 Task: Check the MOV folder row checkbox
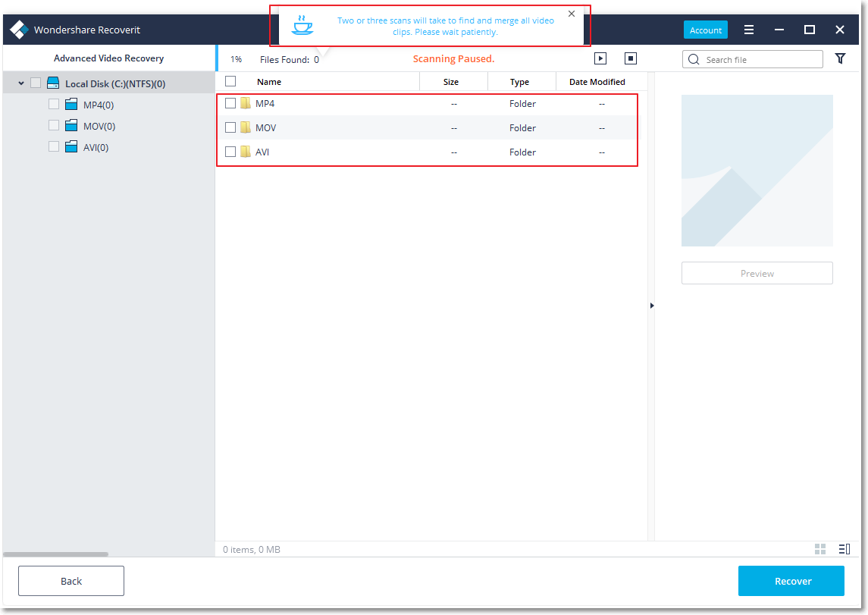[230, 127]
